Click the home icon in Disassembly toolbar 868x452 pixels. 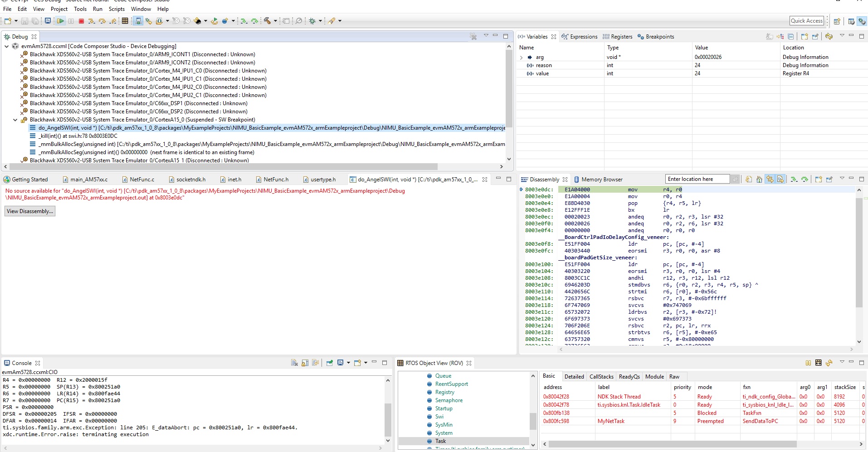pos(759,180)
